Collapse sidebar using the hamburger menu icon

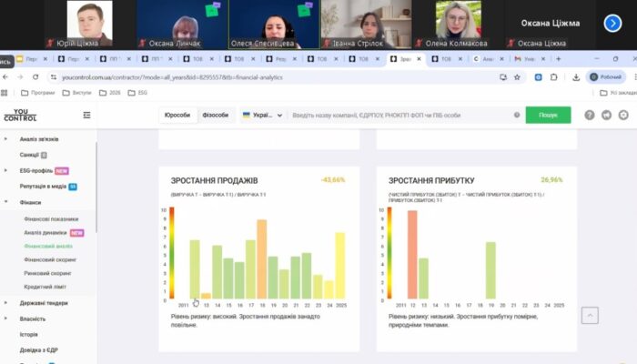[x=86, y=115]
